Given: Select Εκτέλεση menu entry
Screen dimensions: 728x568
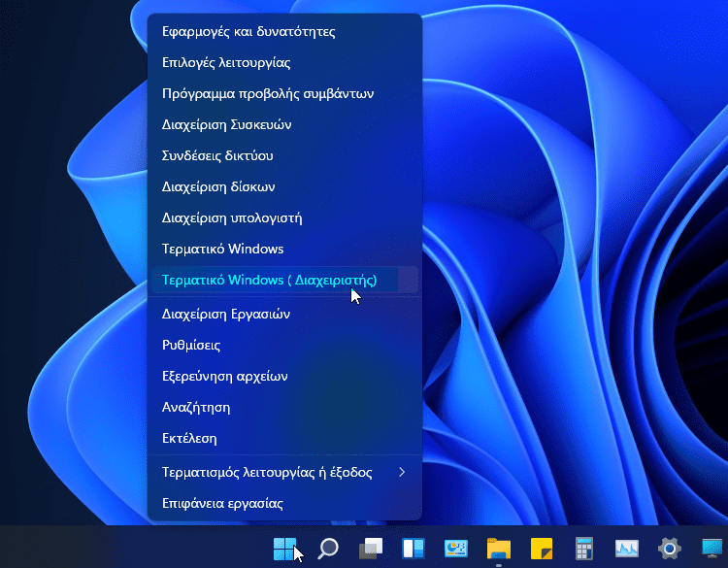Looking at the screenshot, I should (x=284, y=439).
